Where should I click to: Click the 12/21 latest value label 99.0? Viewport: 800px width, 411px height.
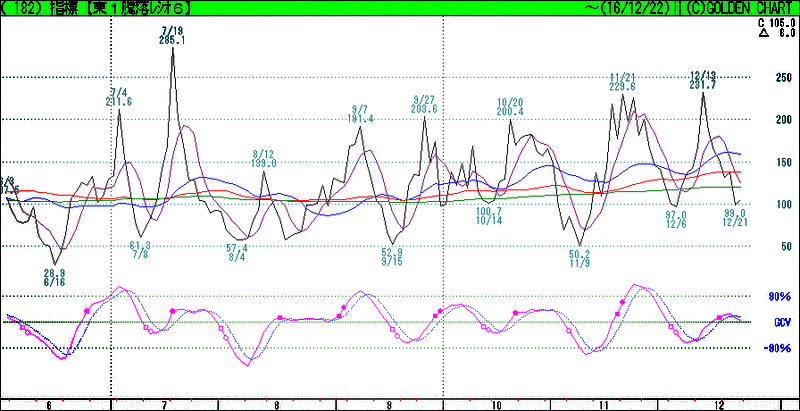pyautogui.click(x=736, y=213)
